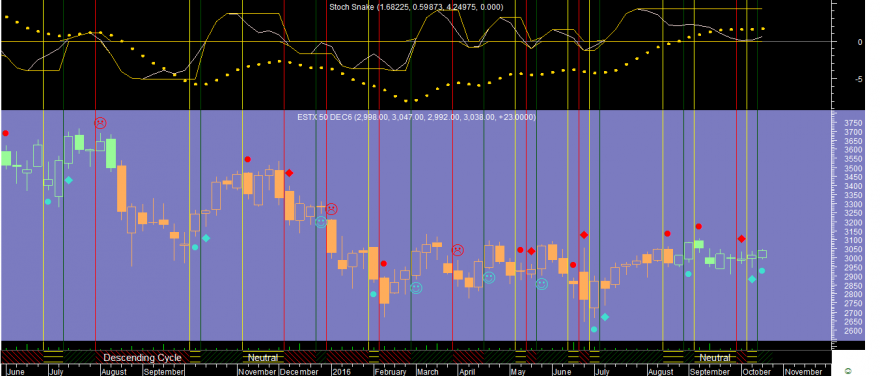
Task: Click the red diamond marker in May 2016
Action: point(531,251)
